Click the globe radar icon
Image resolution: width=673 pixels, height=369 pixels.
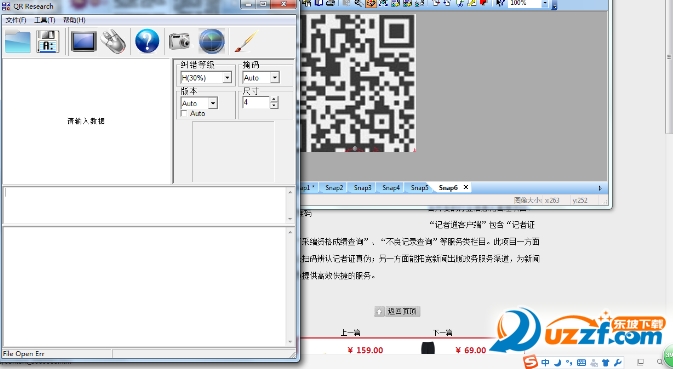[x=212, y=41]
